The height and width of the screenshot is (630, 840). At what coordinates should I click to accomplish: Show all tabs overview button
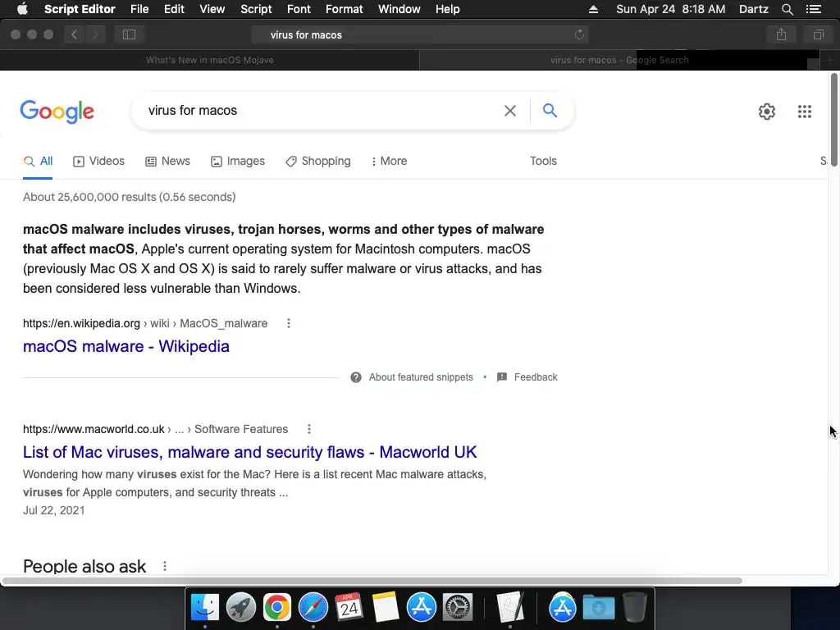pyautogui.click(x=818, y=34)
